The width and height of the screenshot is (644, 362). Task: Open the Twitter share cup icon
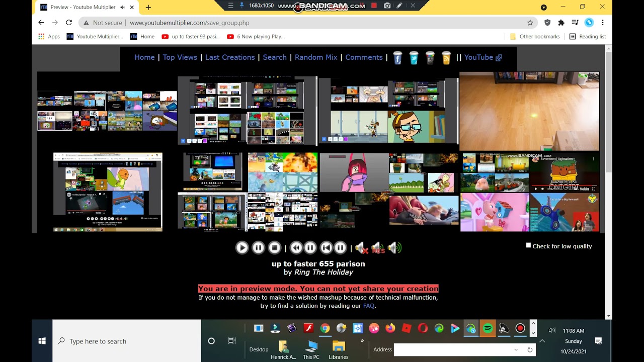414,58
